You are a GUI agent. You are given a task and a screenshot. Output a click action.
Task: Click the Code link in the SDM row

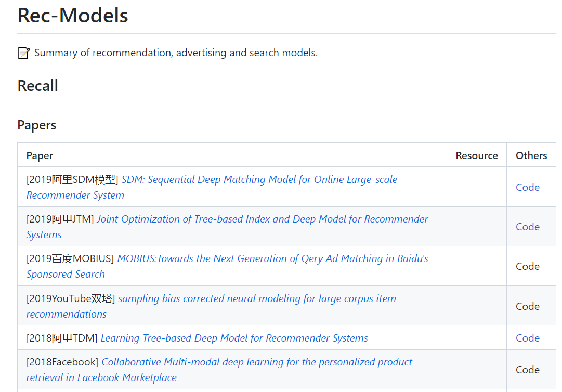point(528,187)
